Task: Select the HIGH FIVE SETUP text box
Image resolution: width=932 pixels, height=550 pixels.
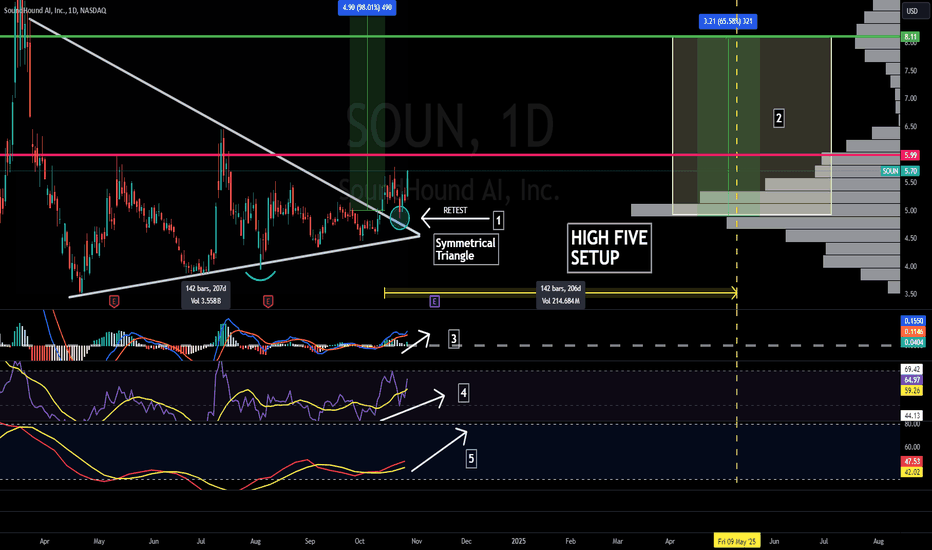Action: pyautogui.click(x=609, y=248)
